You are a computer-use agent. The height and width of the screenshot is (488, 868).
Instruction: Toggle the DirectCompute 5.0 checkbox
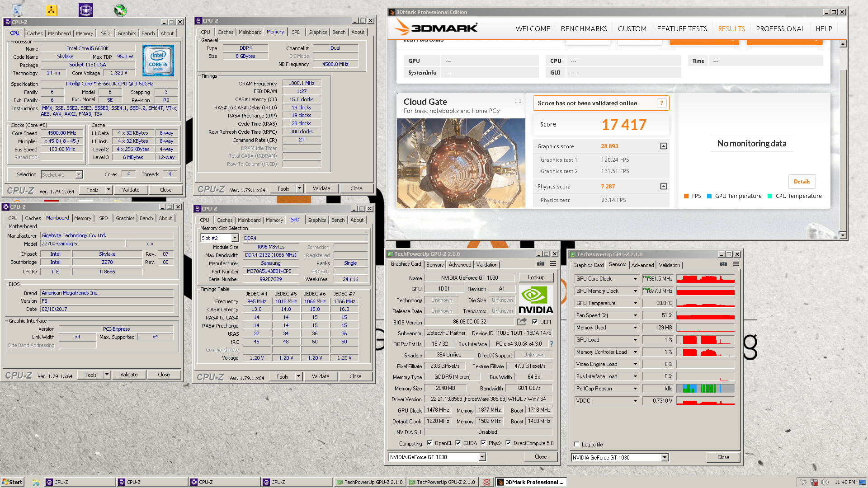point(508,443)
